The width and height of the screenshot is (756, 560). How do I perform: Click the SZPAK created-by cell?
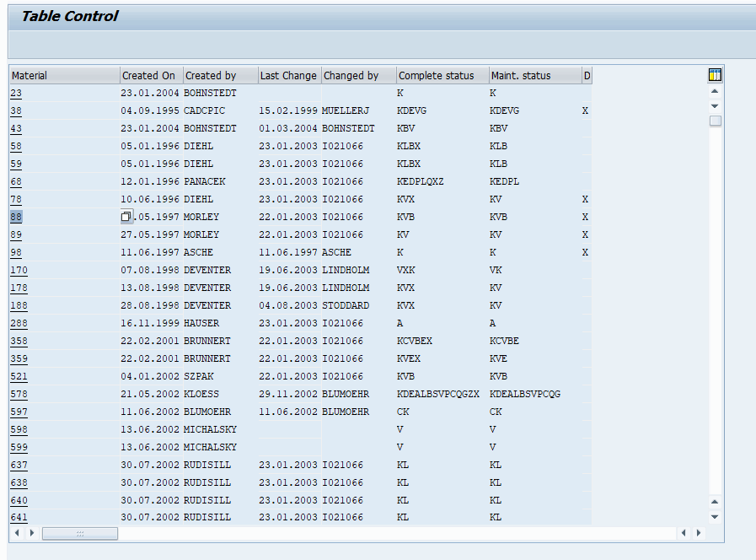pos(199,376)
